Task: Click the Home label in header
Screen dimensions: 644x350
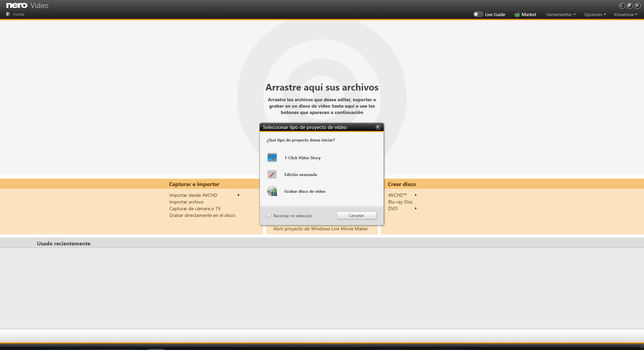Action: pos(18,14)
